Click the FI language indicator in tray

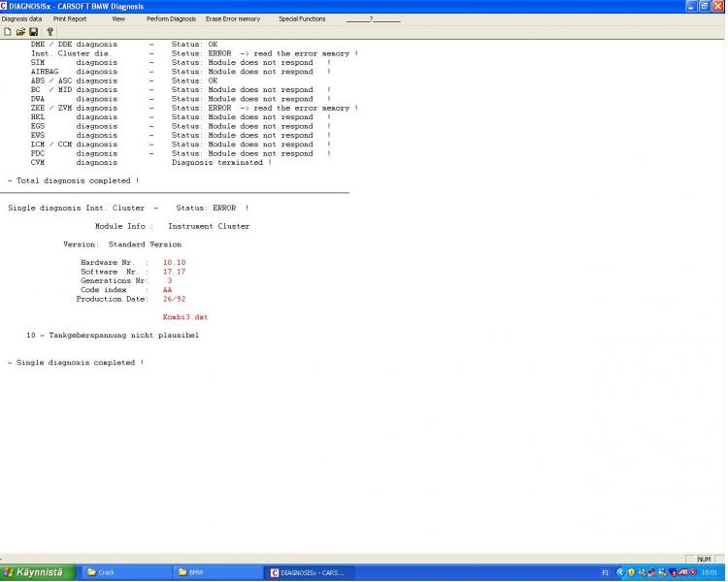[x=606, y=572]
